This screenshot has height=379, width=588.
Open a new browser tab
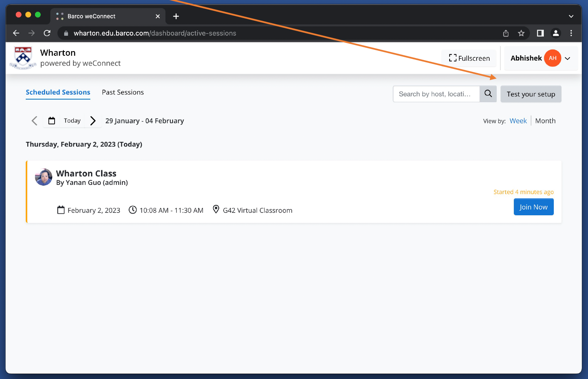pyautogui.click(x=176, y=16)
